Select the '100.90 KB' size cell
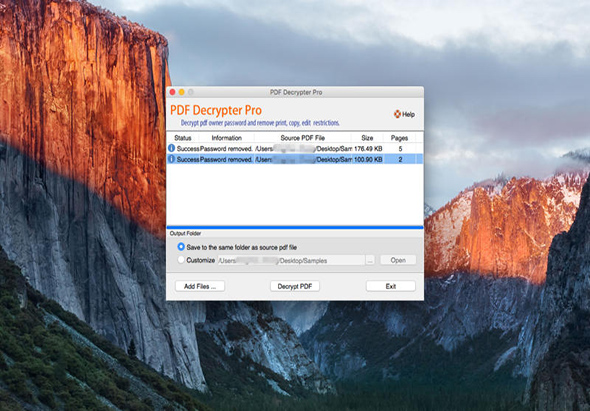Viewport: 590px width, 411px height. pos(368,160)
